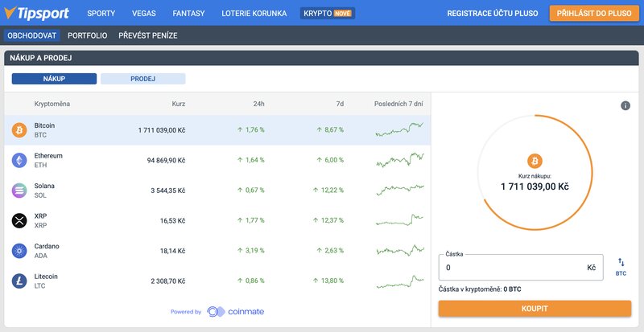
Task: Click Solana rate 3 544,35 Kč
Action: tap(168, 191)
